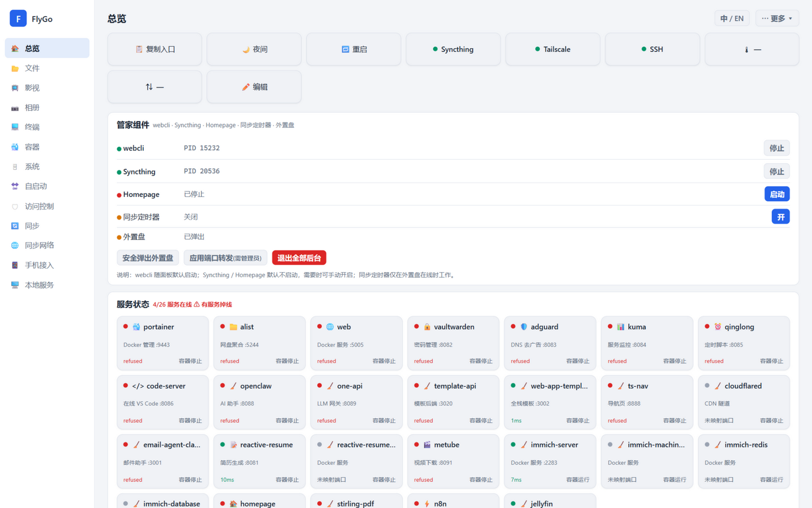The height and width of the screenshot is (508, 812).
Task: Click the 本地服务 monitor icon
Action: click(x=15, y=285)
